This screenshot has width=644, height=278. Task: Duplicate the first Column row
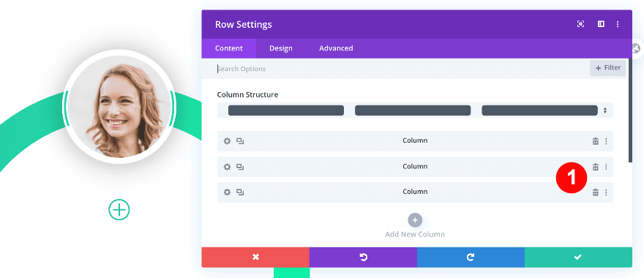click(x=240, y=141)
